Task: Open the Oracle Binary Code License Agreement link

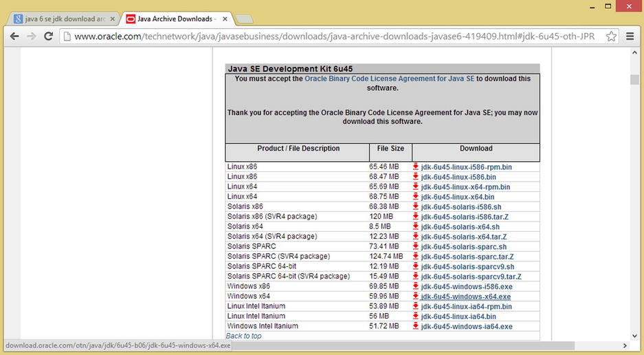Action: pos(390,78)
